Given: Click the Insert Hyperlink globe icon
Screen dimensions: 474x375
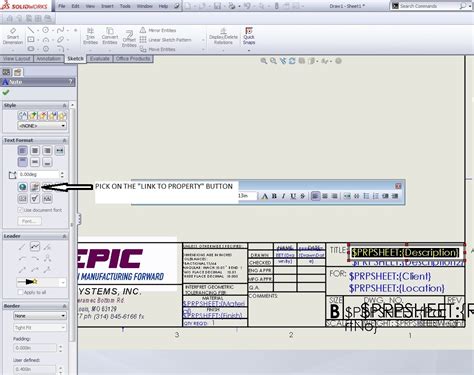Looking at the screenshot, I should [22, 187].
